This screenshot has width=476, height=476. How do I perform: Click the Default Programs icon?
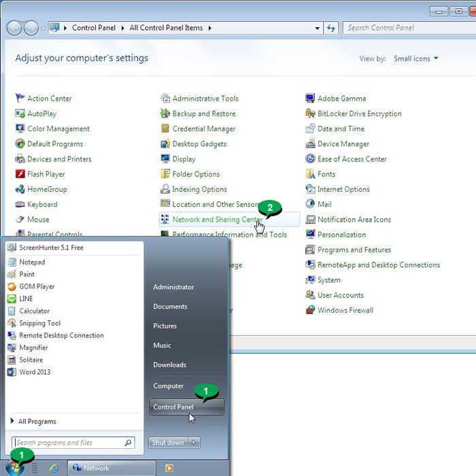(20, 143)
